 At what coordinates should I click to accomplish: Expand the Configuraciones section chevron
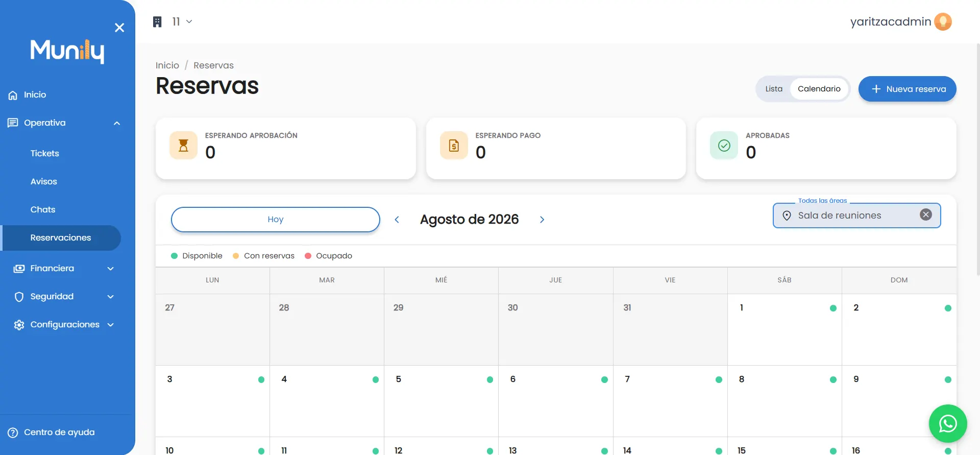[110, 325]
